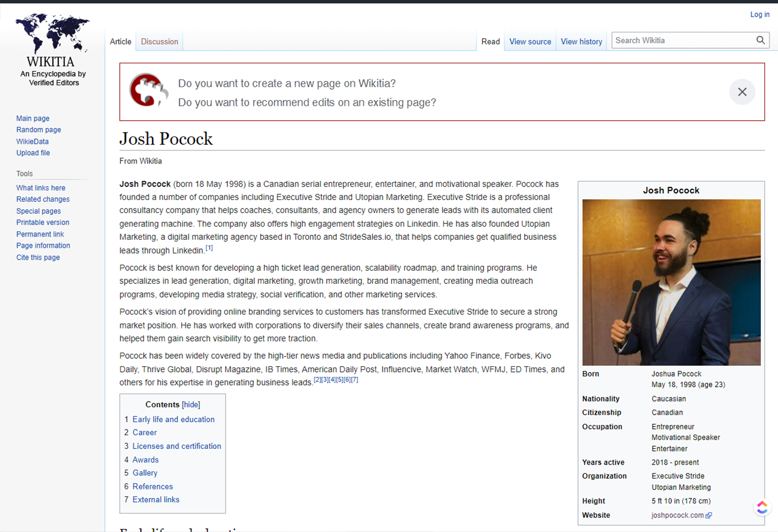Click the Josh Pocock infobox photo
This screenshot has height=532, width=778.
coord(671,283)
